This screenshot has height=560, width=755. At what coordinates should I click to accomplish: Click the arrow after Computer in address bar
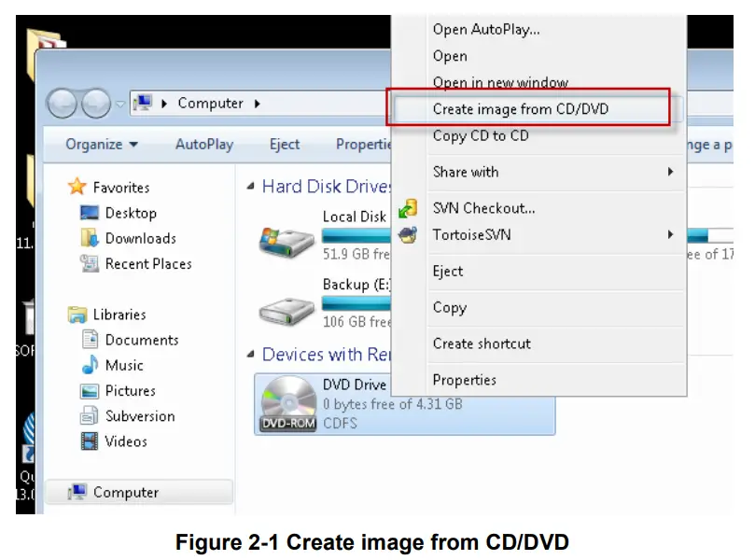click(x=258, y=104)
